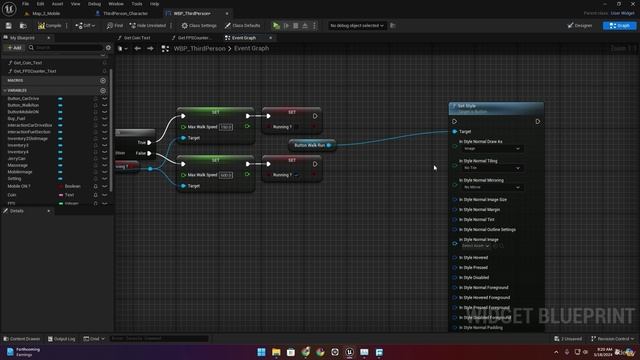Click the WBP_ThirdPerson breadcrumb link
Screen dimensions: 640x360
[199, 49]
